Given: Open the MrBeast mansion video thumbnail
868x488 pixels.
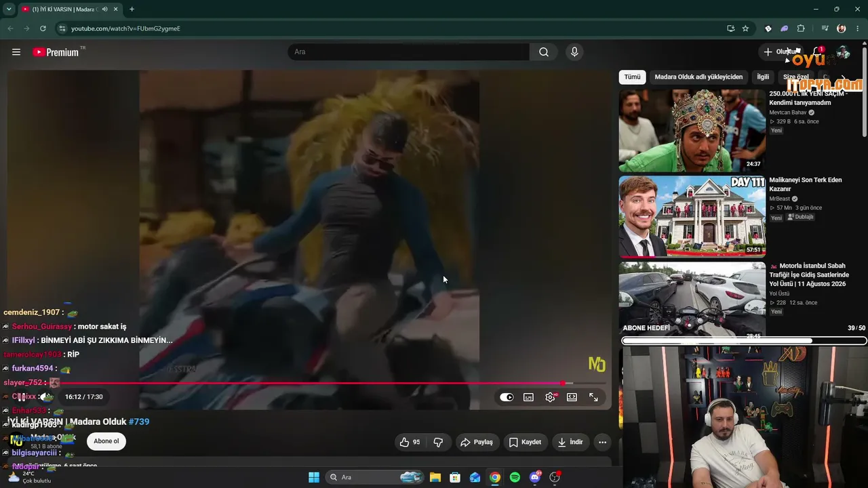Looking at the screenshot, I should 692,217.
